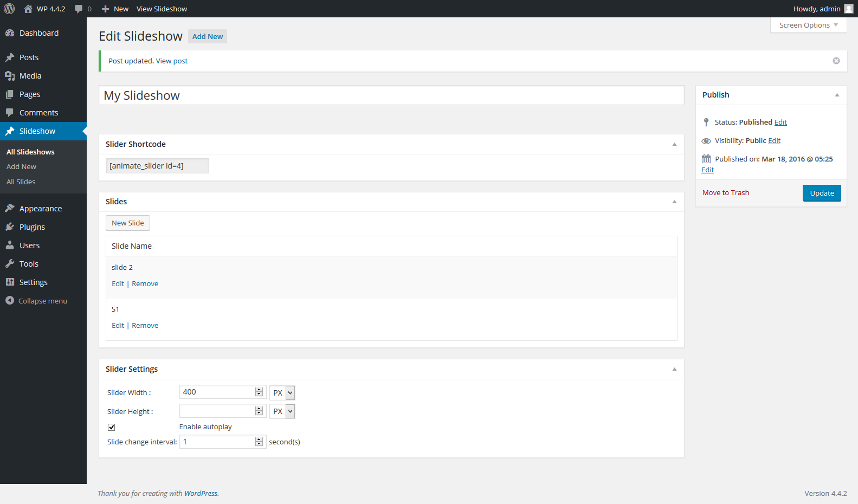Click Move to Trash link
Image resolution: width=858 pixels, height=504 pixels.
726,192
